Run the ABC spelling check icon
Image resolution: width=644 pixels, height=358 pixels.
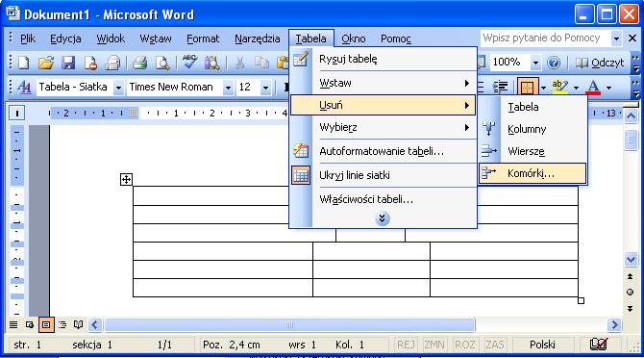[x=189, y=63]
